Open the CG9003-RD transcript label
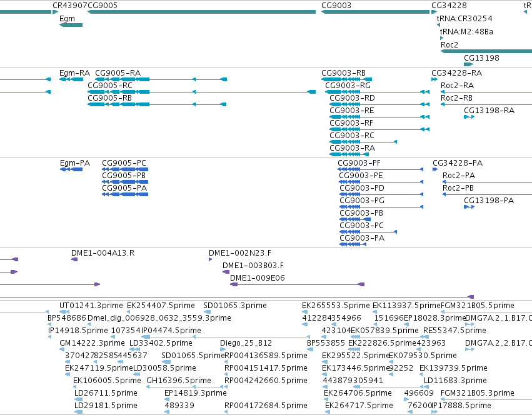This screenshot has width=532, height=415. 352,98
